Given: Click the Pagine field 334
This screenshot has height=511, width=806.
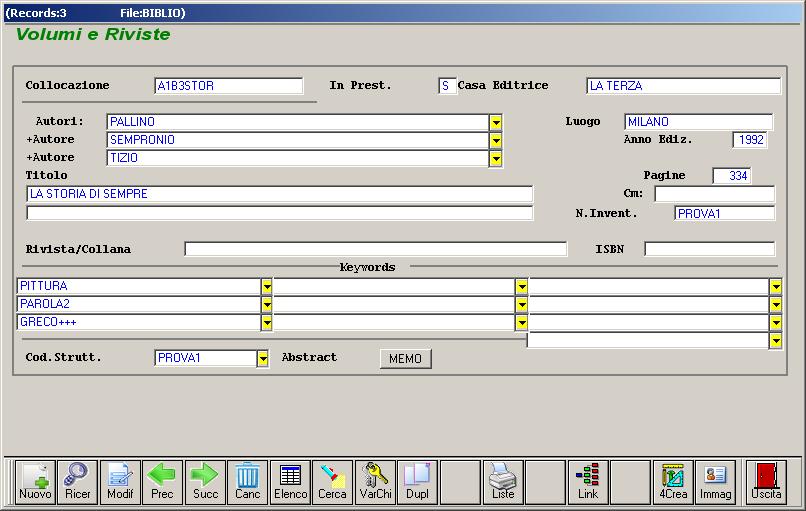Looking at the screenshot, I should click(x=731, y=176).
